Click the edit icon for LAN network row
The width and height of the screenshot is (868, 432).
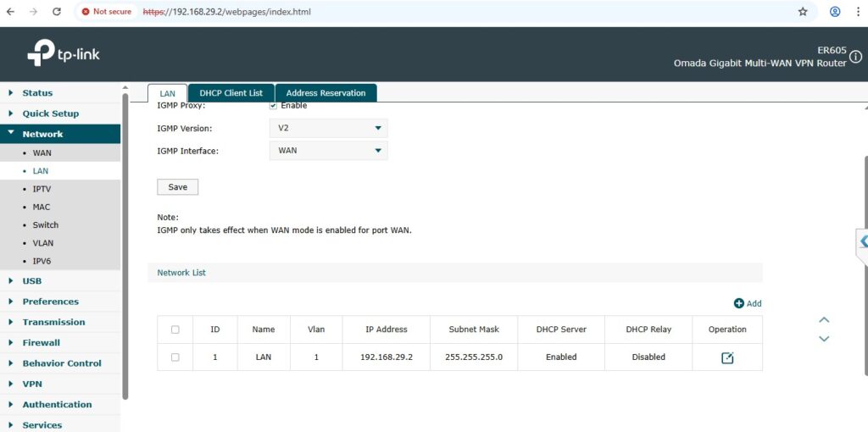[x=726, y=357]
